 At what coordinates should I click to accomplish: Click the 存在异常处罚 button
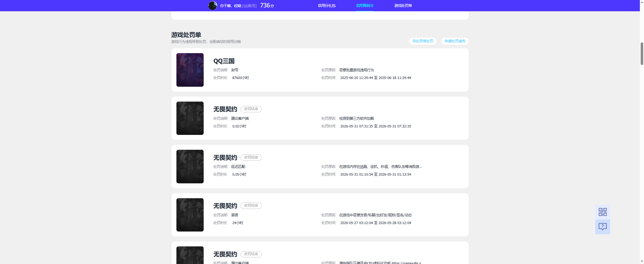pos(423,41)
